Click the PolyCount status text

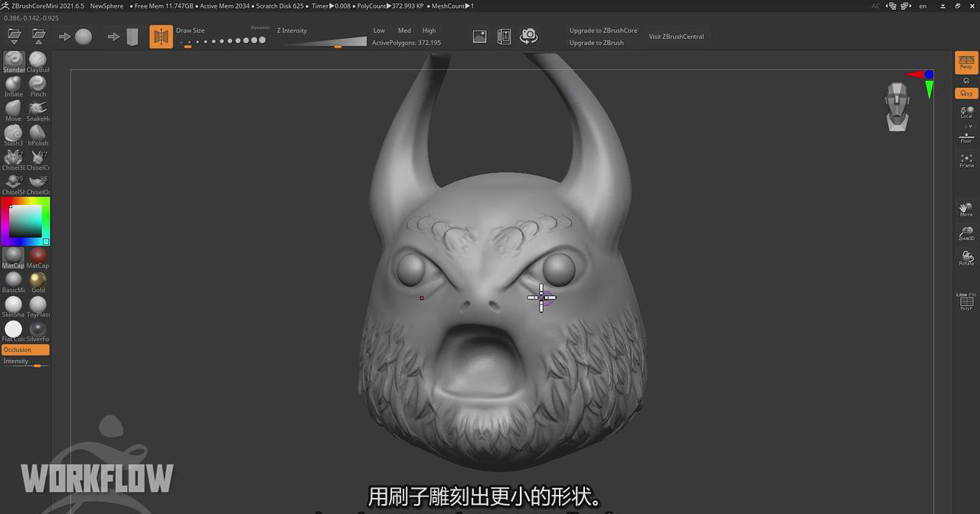tap(390, 6)
